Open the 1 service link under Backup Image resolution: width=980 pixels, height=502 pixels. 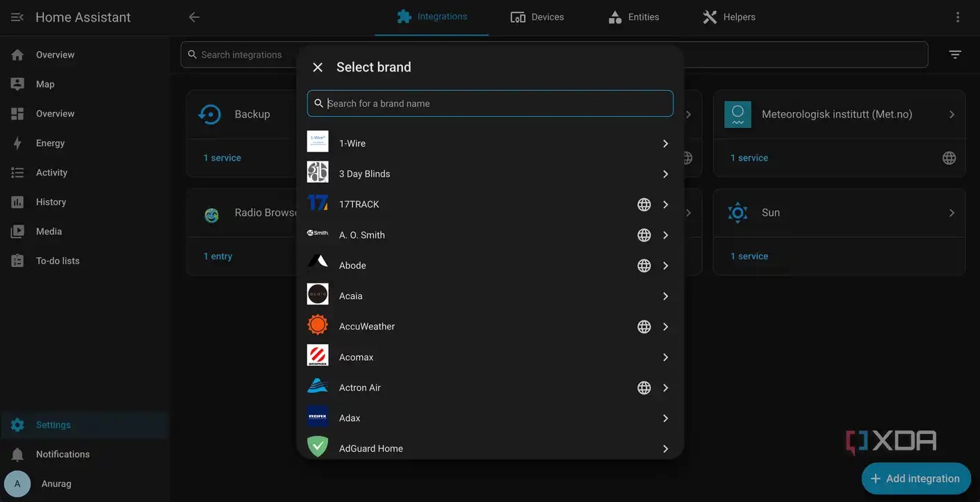(x=222, y=158)
